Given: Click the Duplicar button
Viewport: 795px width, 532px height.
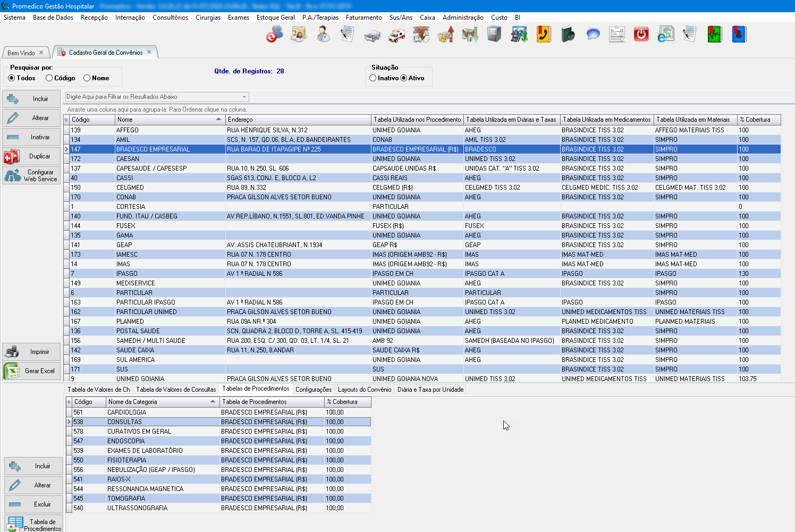Looking at the screenshot, I should click(x=31, y=156).
